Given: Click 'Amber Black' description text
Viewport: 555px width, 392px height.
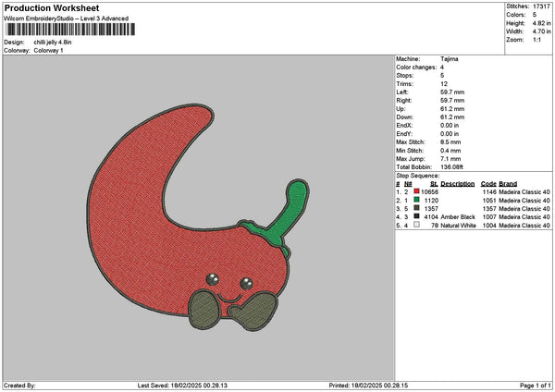Looking at the screenshot, I should 458,217.
